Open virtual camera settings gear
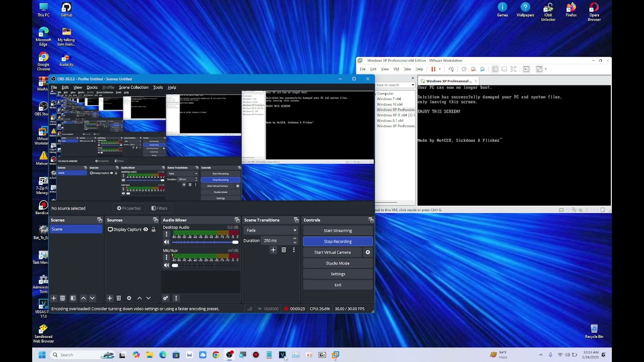This screenshot has height=362, width=644. (368, 252)
